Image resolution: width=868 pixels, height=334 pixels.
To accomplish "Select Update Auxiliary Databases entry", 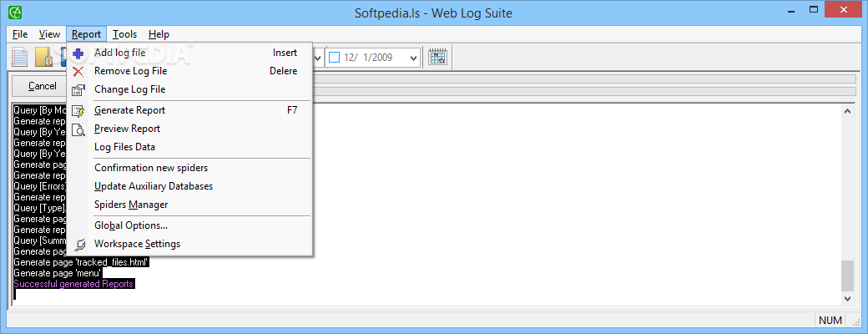I will (x=190, y=186).
